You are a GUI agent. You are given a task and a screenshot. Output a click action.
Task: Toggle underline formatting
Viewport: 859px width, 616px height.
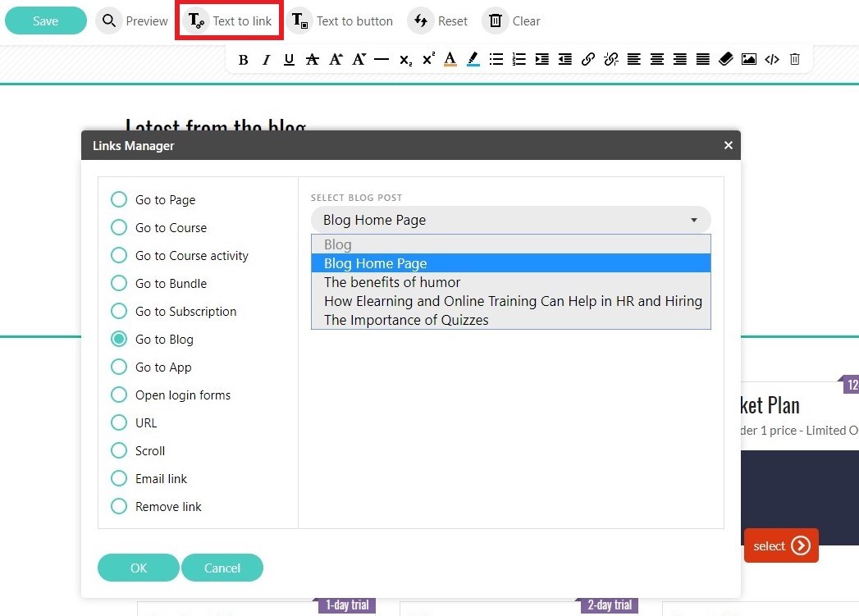[x=290, y=60]
